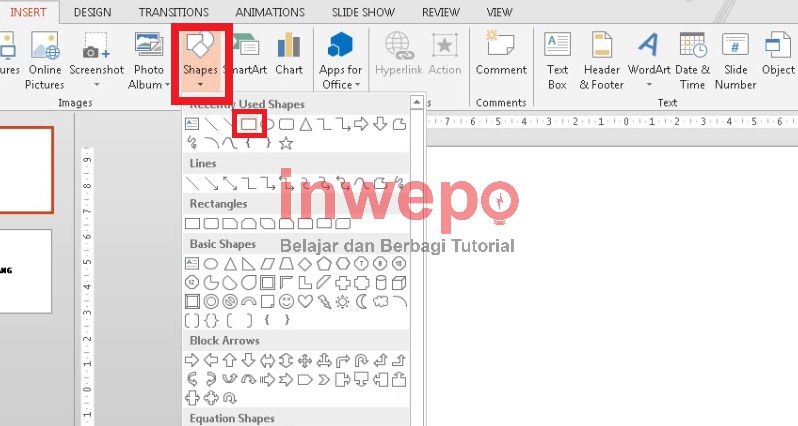Open the VIEW tab
The width and height of the screenshot is (798, 426).
499,12
